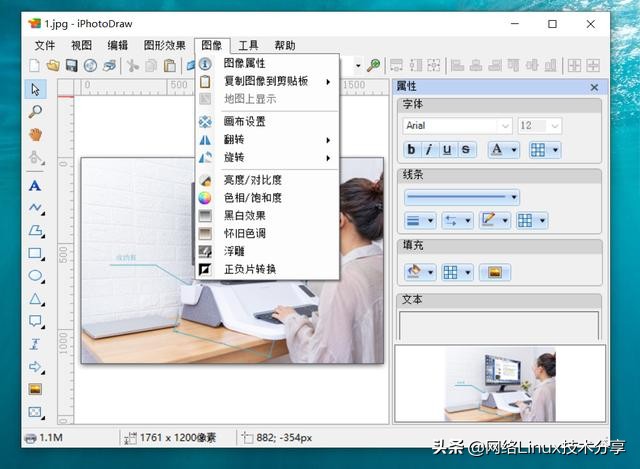
Task: Choose 正负片转换 menu entry
Action: click(x=267, y=269)
